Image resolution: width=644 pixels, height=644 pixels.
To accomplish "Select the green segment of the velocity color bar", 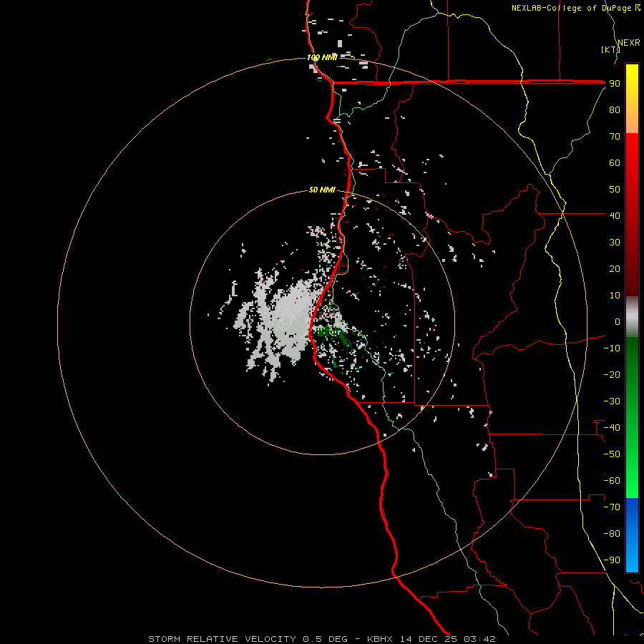I will (632, 417).
